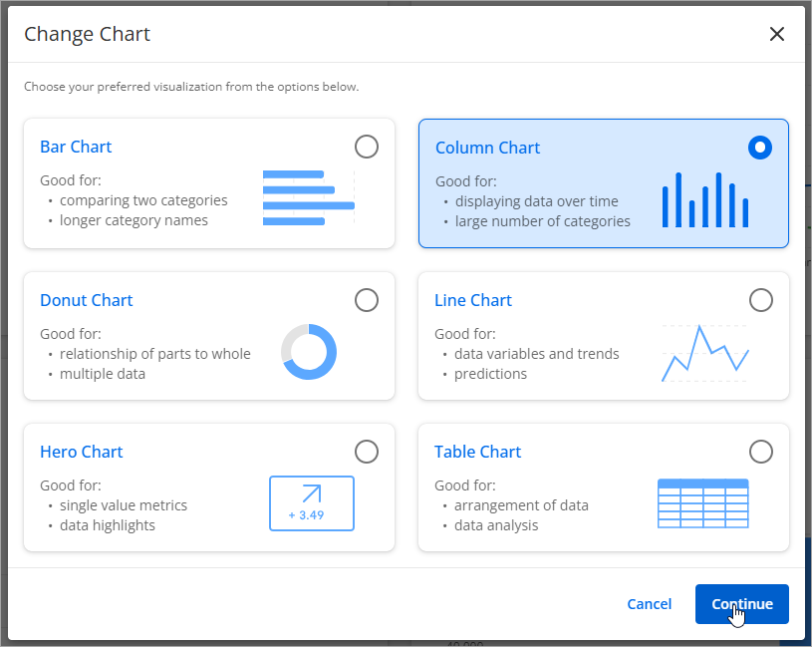Click the hero chart preview icon
812x647 pixels.
pyautogui.click(x=311, y=503)
